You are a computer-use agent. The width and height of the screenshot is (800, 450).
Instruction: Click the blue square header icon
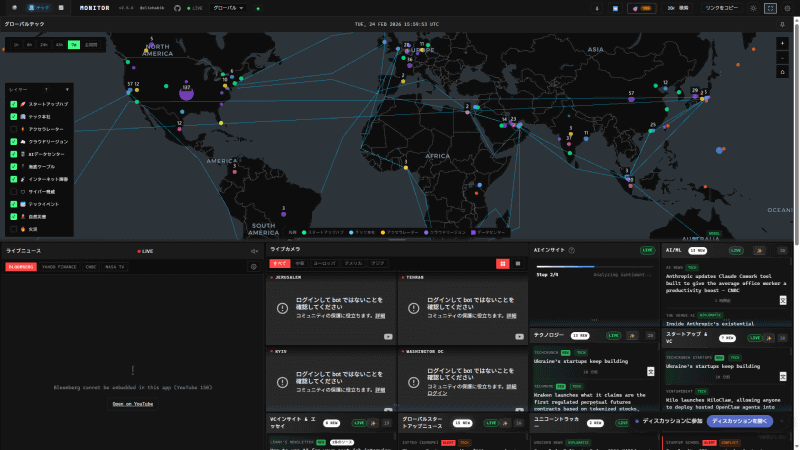point(615,8)
